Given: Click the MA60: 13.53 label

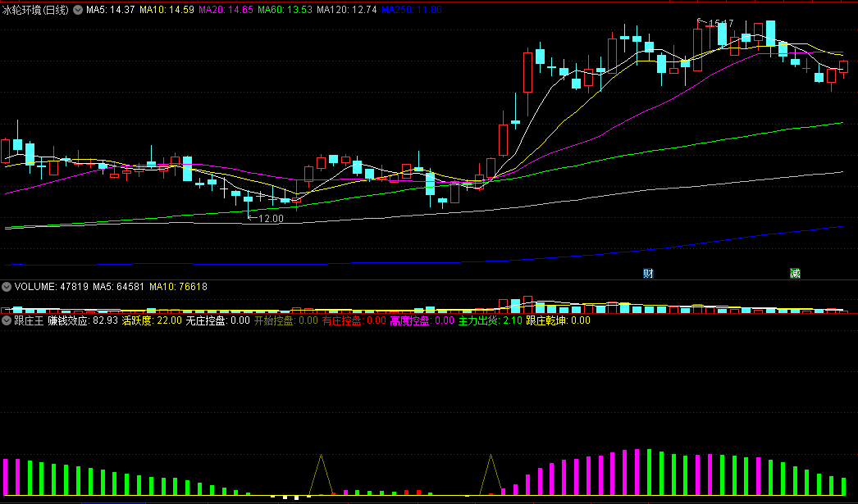Looking at the screenshot, I should coord(285,10).
